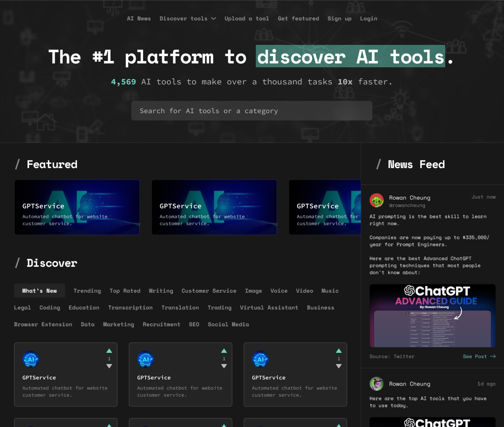Click the Featured section heading
The width and height of the screenshot is (504, 427).
coord(52,164)
